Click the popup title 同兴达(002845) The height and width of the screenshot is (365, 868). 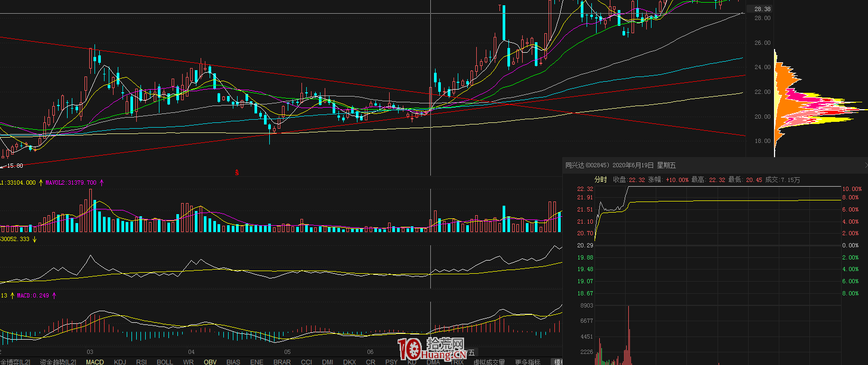coord(587,165)
